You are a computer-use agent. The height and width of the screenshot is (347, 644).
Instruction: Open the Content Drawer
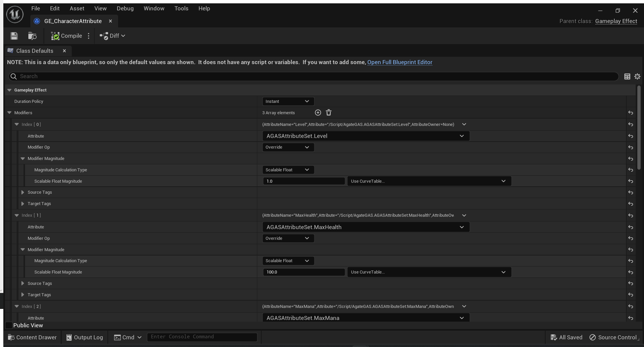[32, 337]
